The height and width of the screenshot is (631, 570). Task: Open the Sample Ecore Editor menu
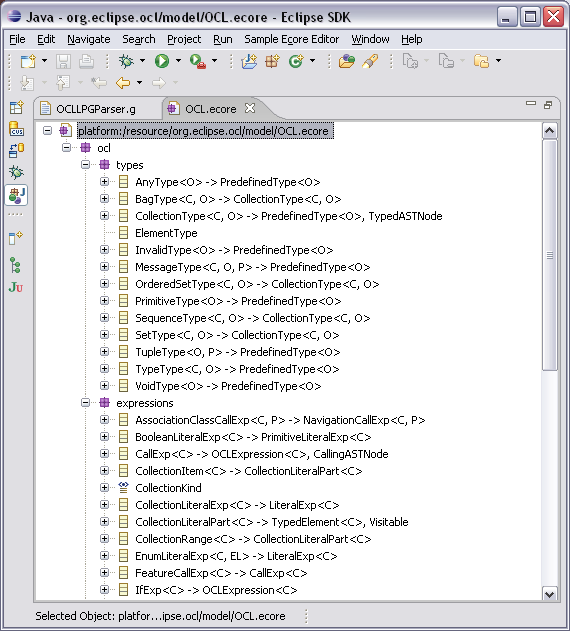tap(291, 39)
